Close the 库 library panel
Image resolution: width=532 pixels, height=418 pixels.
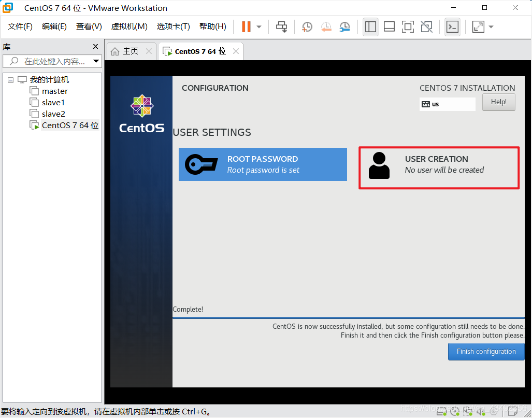tap(96, 47)
